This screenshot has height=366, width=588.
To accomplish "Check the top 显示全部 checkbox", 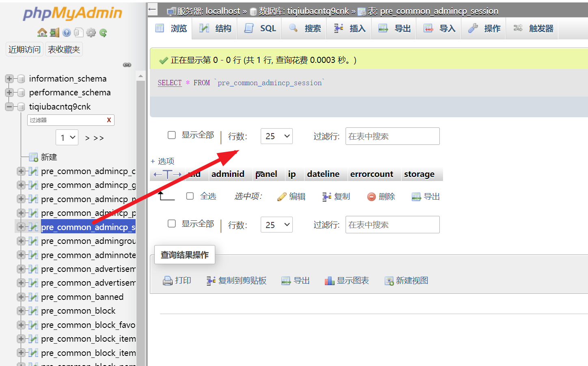I will 172,135.
